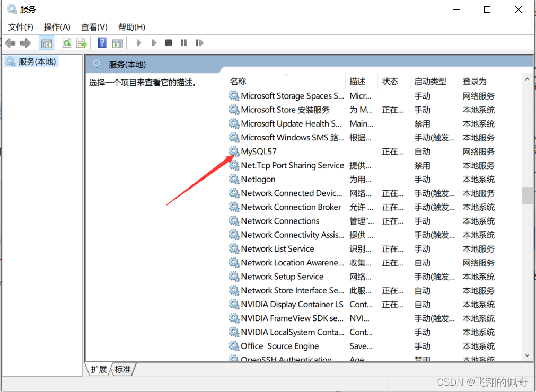Select Network Connectivity Assis... service
Viewport: 536px width, 392px height.
coord(292,235)
